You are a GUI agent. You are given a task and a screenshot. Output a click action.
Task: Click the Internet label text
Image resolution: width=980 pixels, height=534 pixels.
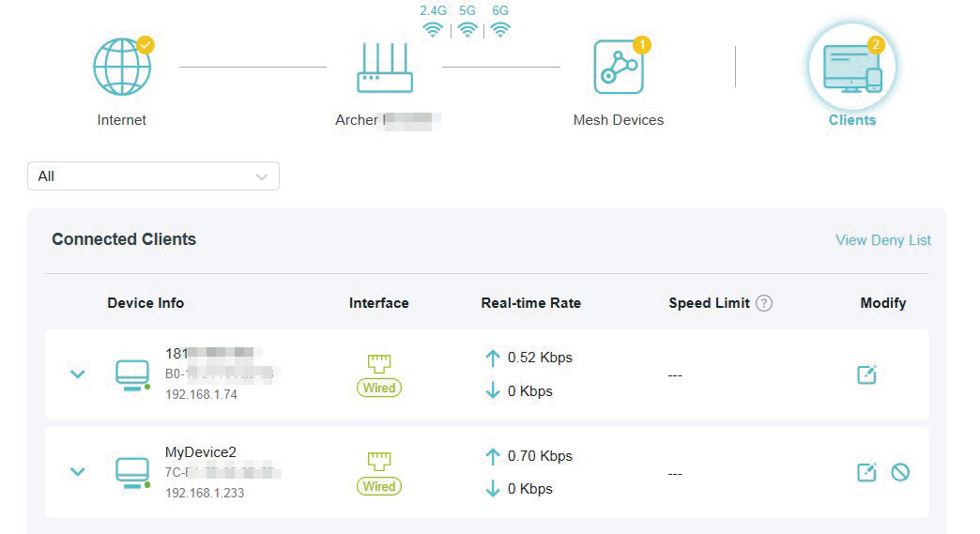[122, 120]
